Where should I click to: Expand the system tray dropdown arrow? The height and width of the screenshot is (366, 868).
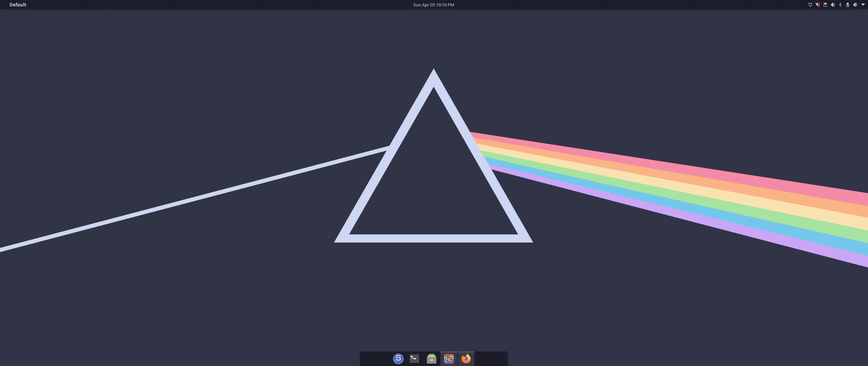(863, 5)
